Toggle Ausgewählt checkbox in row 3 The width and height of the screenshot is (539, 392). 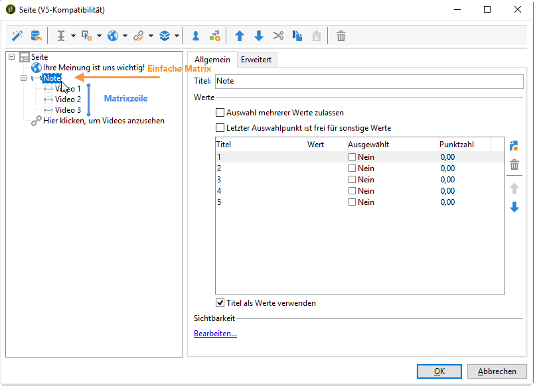352,180
